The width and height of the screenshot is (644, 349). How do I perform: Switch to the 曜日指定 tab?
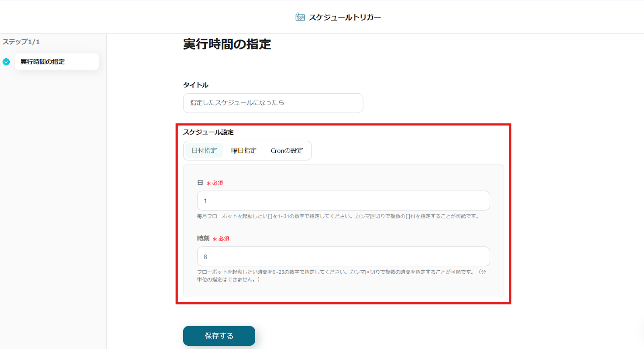click(244, 150)
